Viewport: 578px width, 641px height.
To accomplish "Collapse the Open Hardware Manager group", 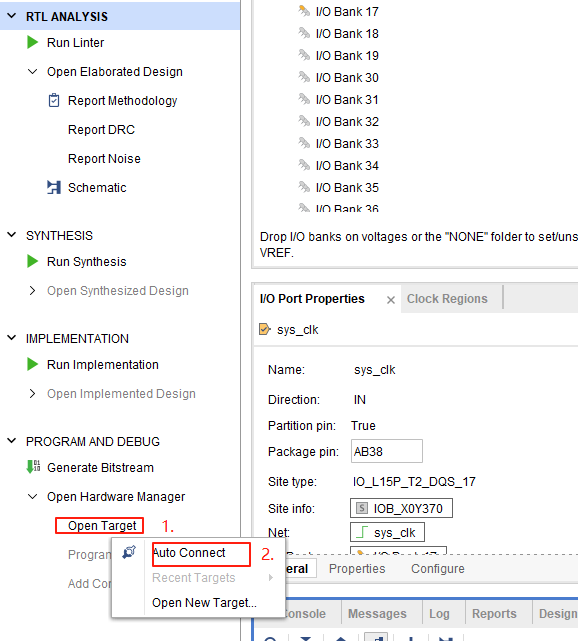I will [33, 497].
